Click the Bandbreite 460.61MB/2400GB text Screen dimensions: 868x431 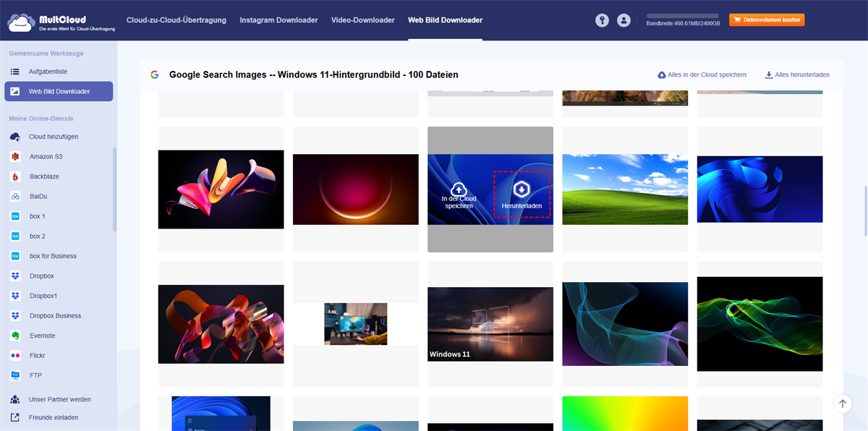tap(682, 24)
